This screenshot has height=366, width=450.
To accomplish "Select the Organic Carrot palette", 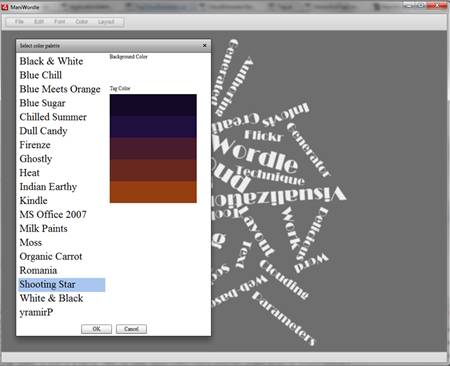I will coord(62,257).
